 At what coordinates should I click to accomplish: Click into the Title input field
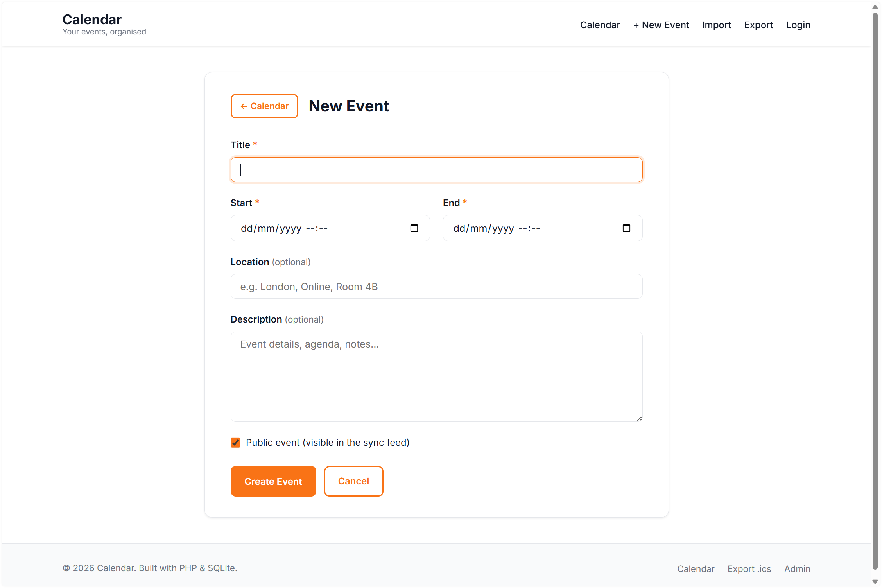pyautogui.click(x=436, y=170)
